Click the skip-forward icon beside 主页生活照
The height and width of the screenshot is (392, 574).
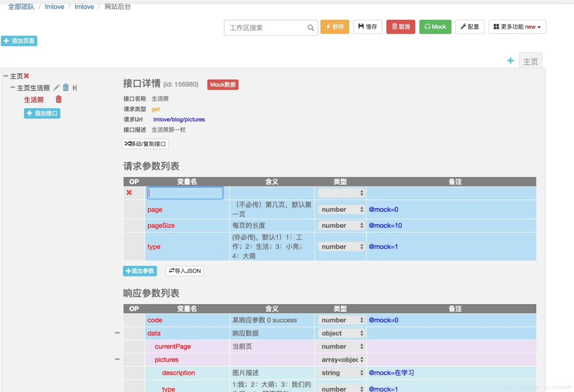click(x=75, y=88)
